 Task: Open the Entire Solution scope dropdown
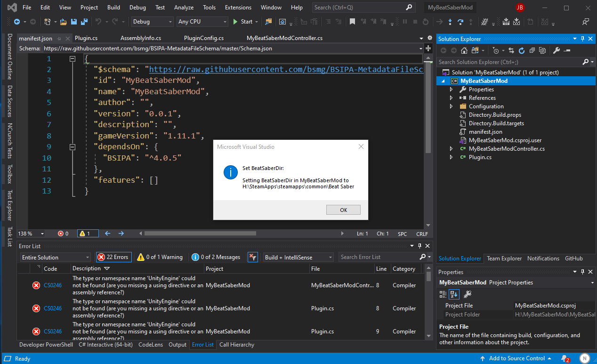(55, 258)
